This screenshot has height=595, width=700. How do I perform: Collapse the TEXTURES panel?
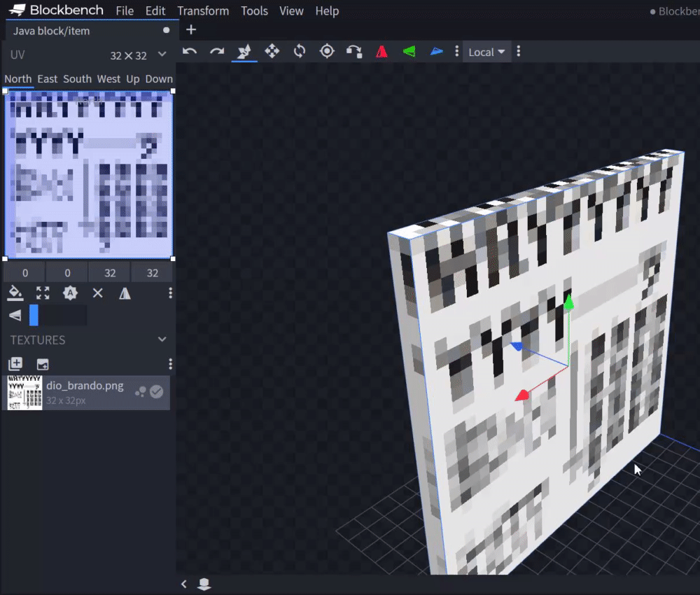click(162, 339)
